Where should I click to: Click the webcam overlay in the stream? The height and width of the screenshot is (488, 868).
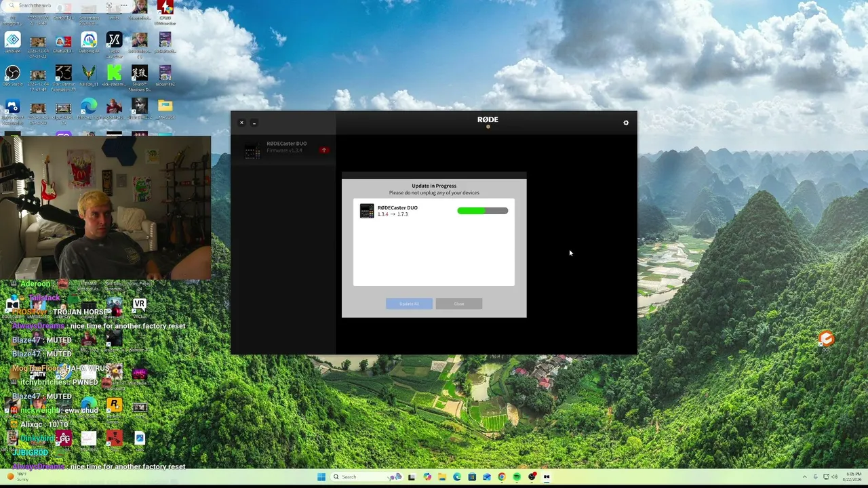tap(106, 207)
